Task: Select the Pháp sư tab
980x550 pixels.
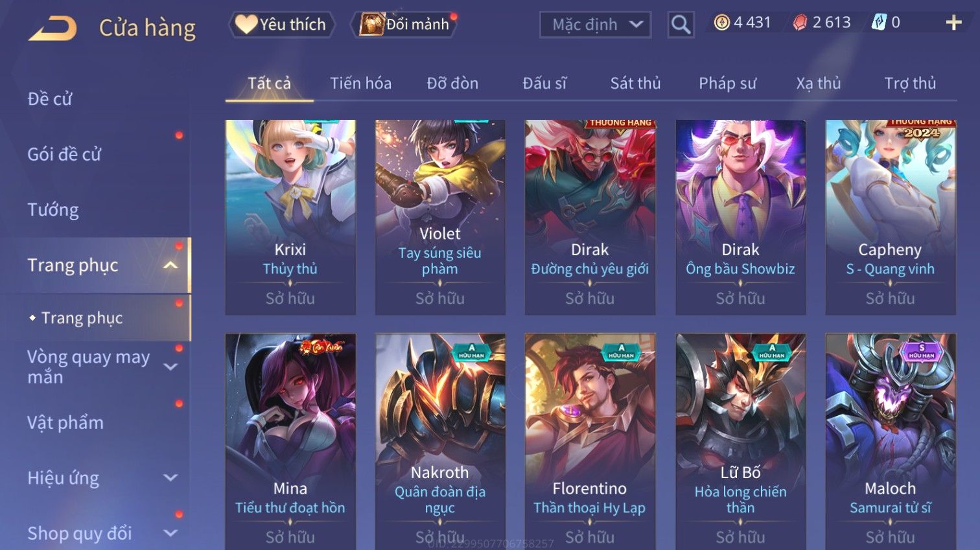Action: [727, 84]
